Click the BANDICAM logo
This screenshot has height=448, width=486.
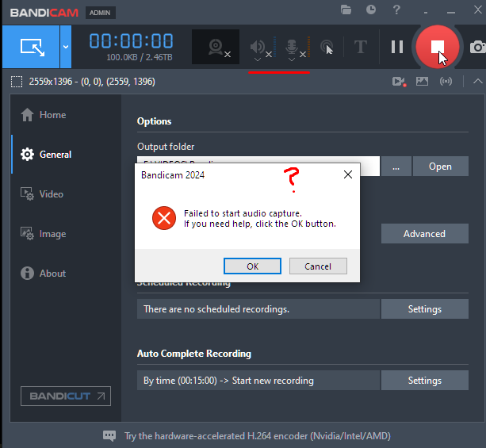(x=44, y=13)
